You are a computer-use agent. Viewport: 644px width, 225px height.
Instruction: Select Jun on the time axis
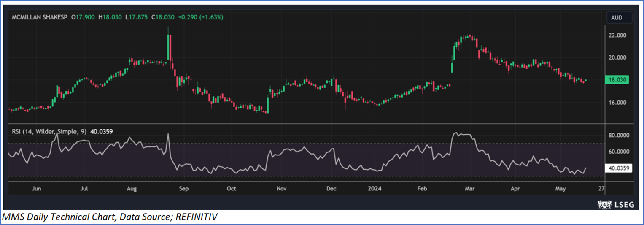point(37,189)
